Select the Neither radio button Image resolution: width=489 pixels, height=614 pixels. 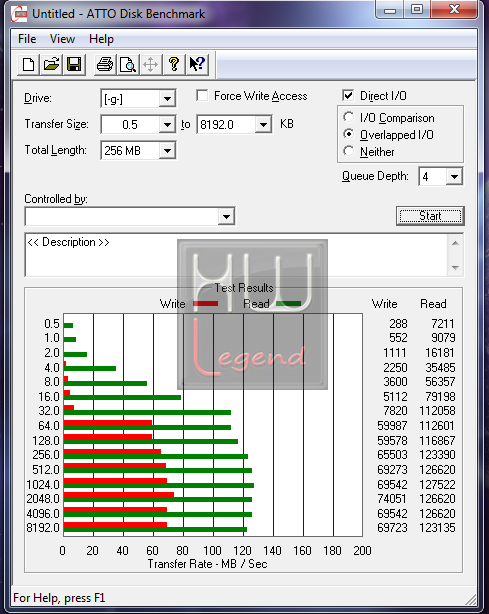(x=348, y=151)
